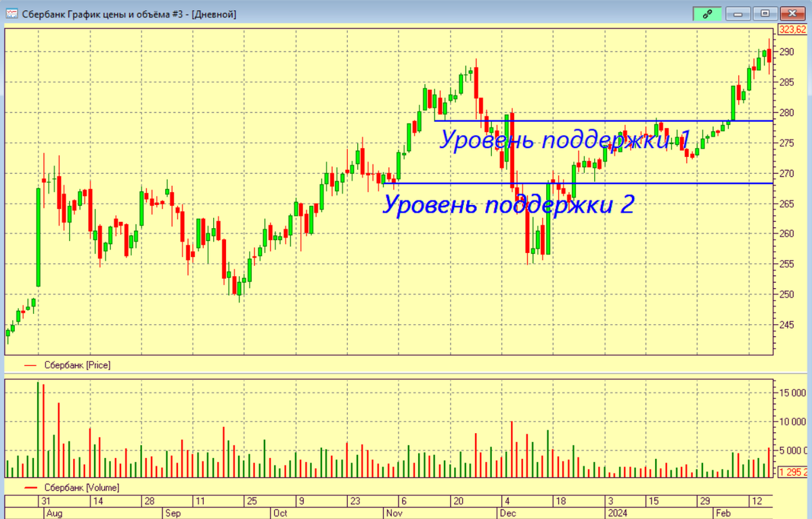The image size is (812, 519).
Task: Click date label 23 on time axis
Action: pos(355,501)
